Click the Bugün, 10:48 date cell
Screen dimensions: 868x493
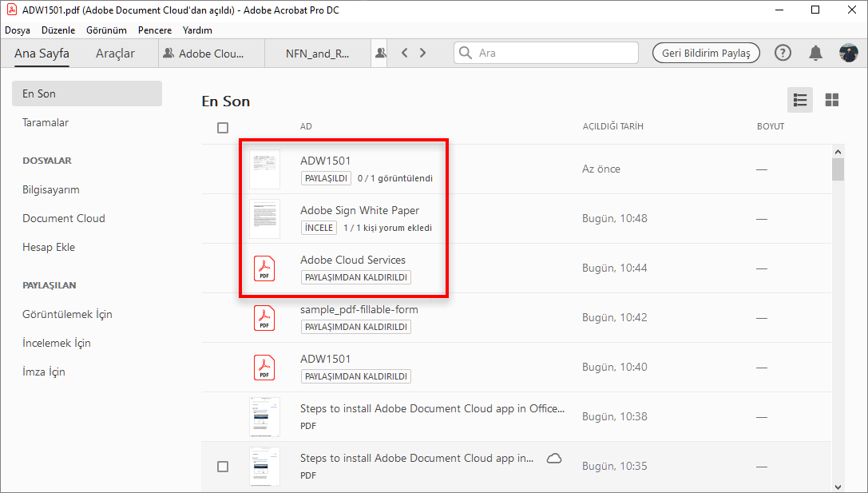(614, 218)
